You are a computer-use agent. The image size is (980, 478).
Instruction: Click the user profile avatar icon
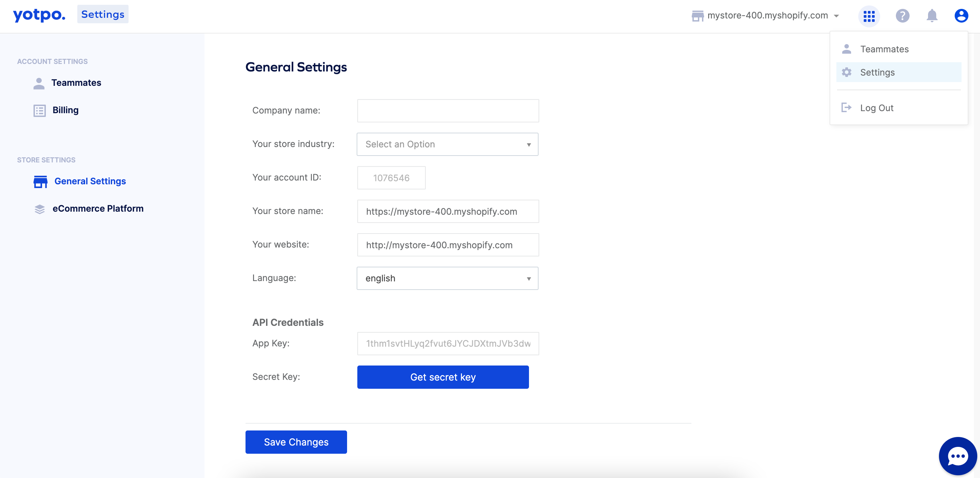961,16
